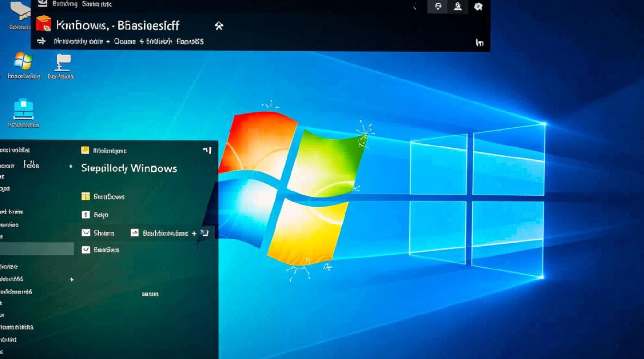Click the red-yellow app icon beside Kanbows

(44, 23)
